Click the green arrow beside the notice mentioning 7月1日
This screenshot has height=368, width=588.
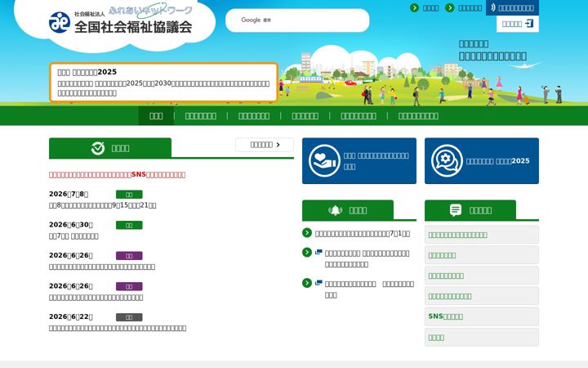307,233
